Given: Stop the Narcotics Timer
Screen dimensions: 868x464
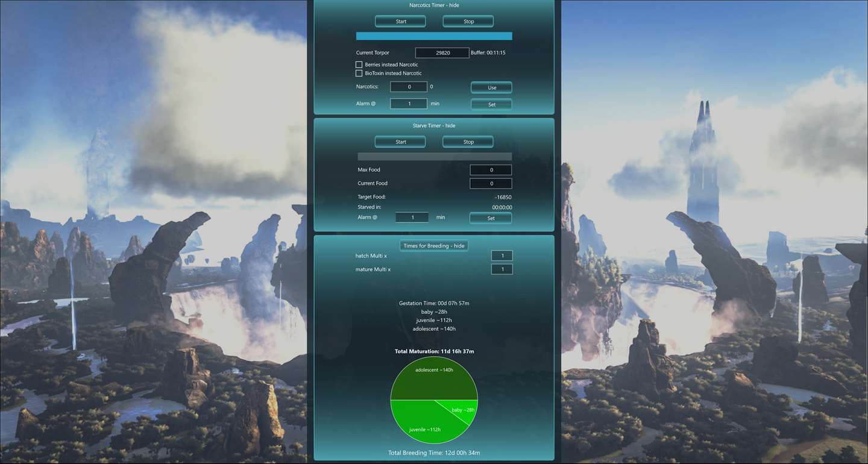Looking at the screenshot, I should [468, 22].
